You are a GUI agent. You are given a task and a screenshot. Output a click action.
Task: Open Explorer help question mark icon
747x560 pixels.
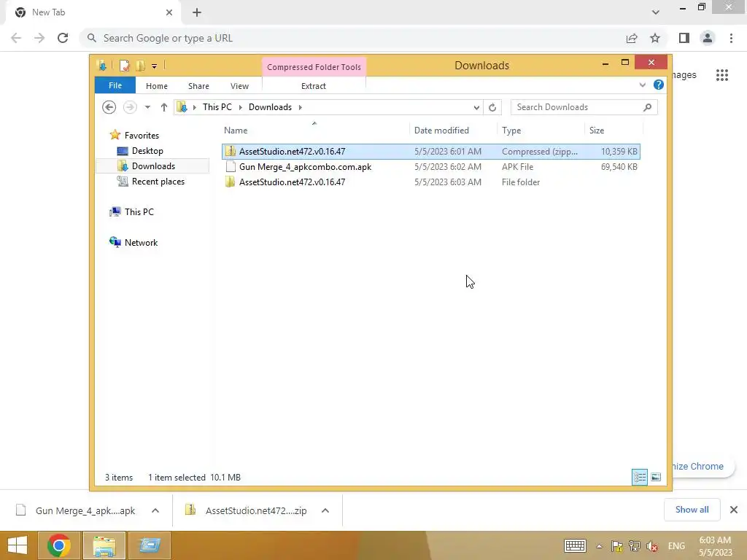(x=659, y=85)
